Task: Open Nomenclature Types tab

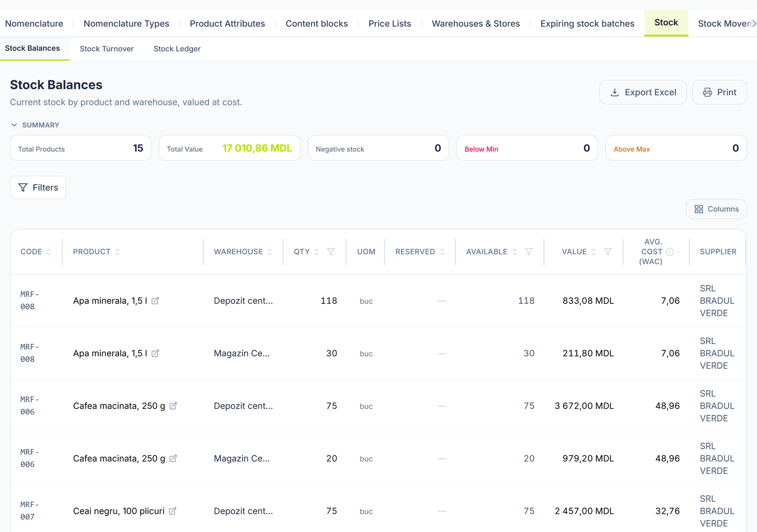Action: [x=126, y=23]
